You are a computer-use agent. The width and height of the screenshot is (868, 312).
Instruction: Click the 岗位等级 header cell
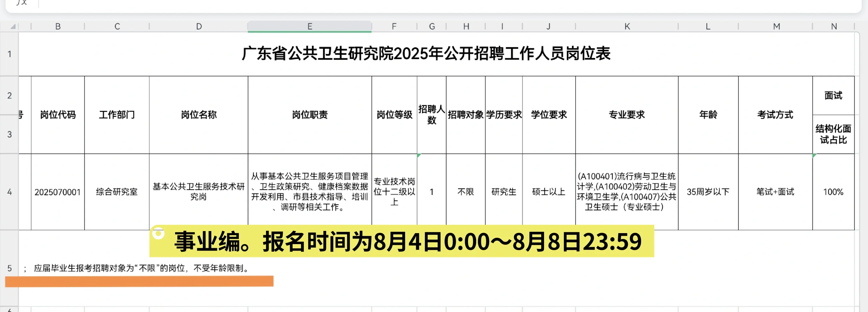(x=394, y=115)
